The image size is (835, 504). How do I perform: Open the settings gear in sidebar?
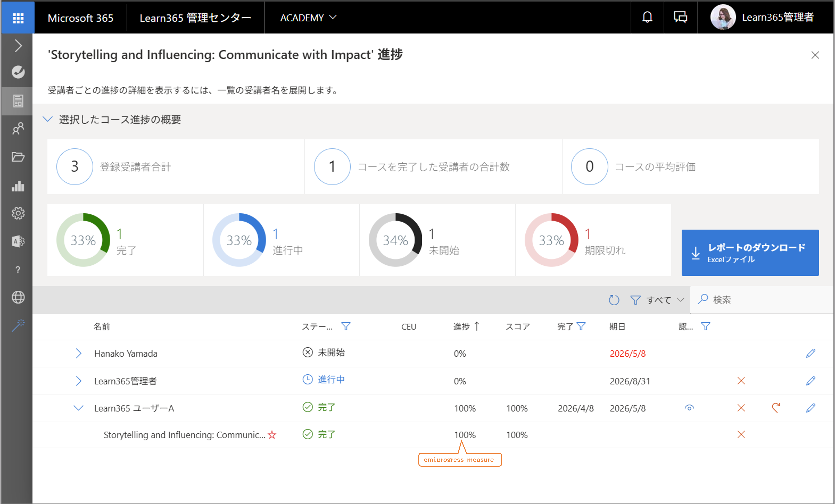point(18,213)
